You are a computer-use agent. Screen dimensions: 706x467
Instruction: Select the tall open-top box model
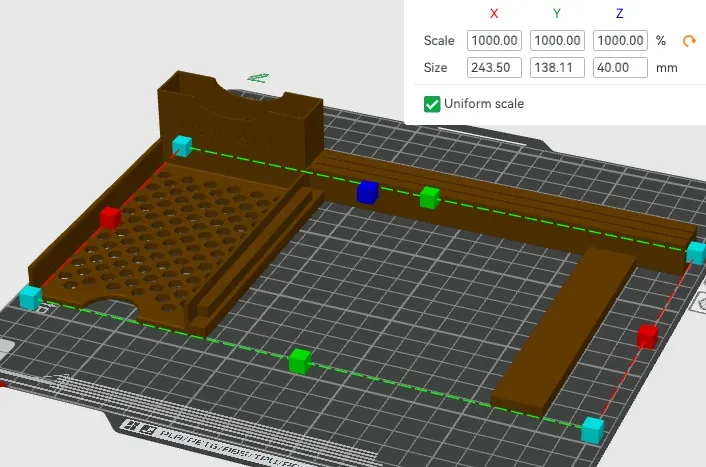[x=239, y=124]
